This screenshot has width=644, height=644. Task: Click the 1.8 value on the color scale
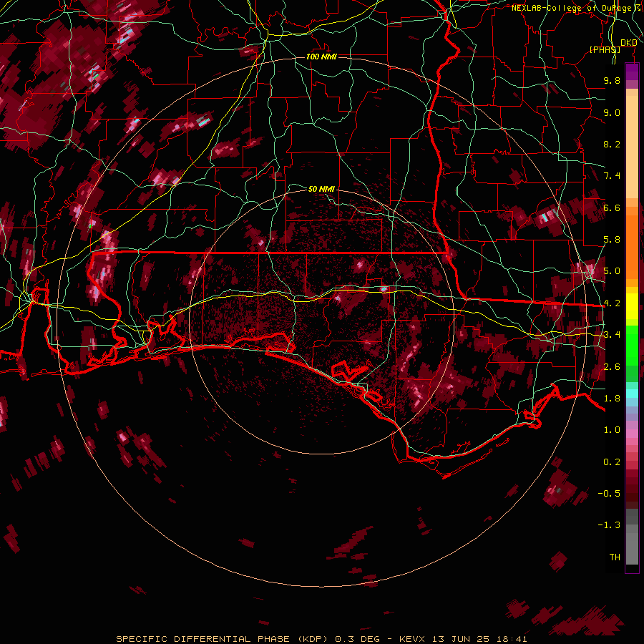coord(612,399)
